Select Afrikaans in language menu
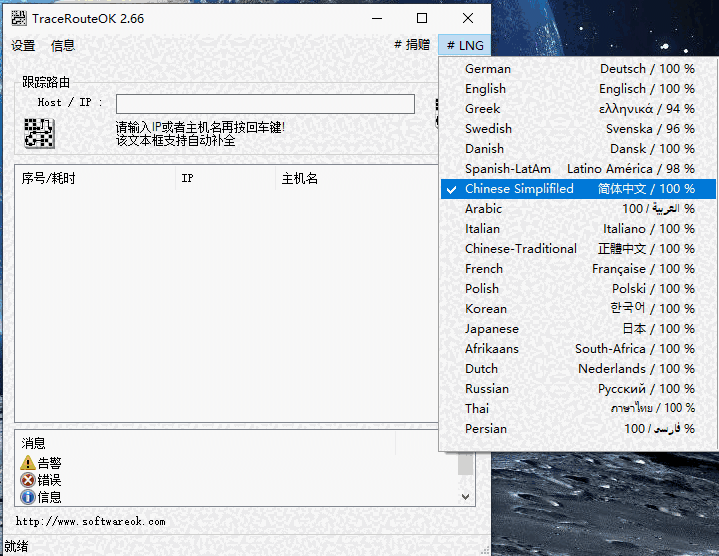719x556 pixels. pos(578,349)
